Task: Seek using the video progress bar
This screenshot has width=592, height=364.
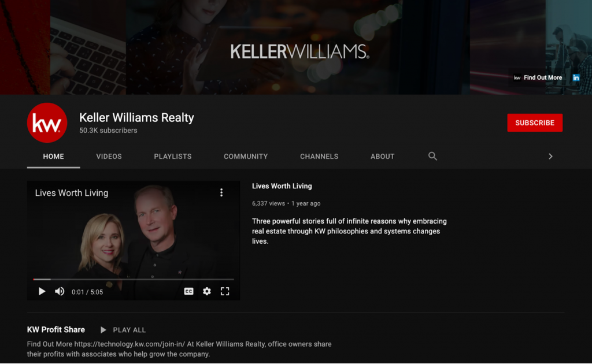Action: [134, 280]
